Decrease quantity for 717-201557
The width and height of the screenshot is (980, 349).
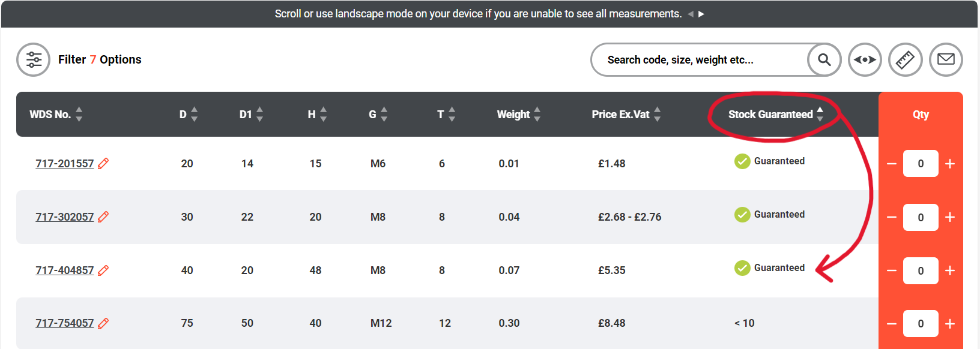[892, 164]
